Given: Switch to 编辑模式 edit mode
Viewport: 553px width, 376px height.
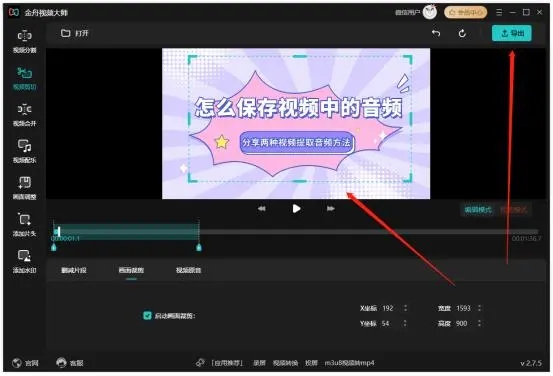Looking at the screenshot, I should click(478, 210).
